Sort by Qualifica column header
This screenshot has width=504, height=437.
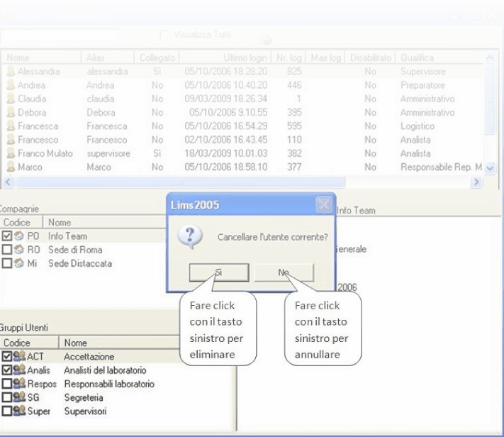click(439, 57)
